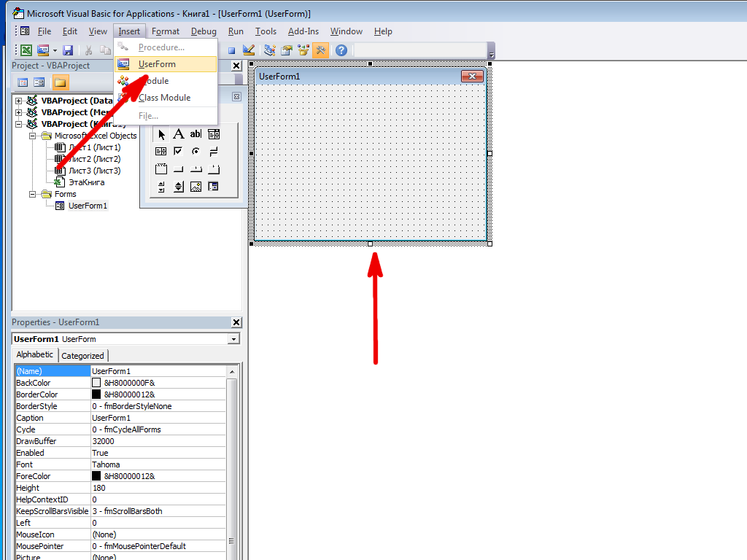This screenshot has height=560, width=747.
Task: Select the TextBox tool in Toolbox
Action: [x=196, y=134]
